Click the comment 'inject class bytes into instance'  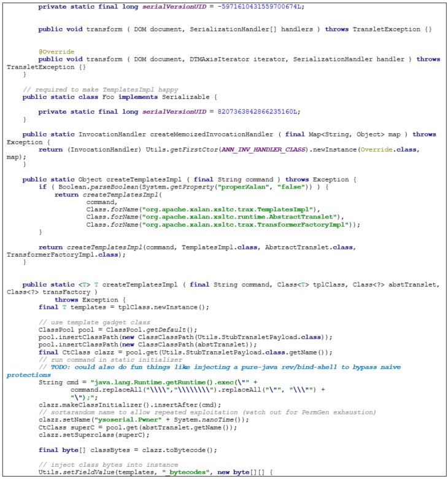tap(109, 465)
